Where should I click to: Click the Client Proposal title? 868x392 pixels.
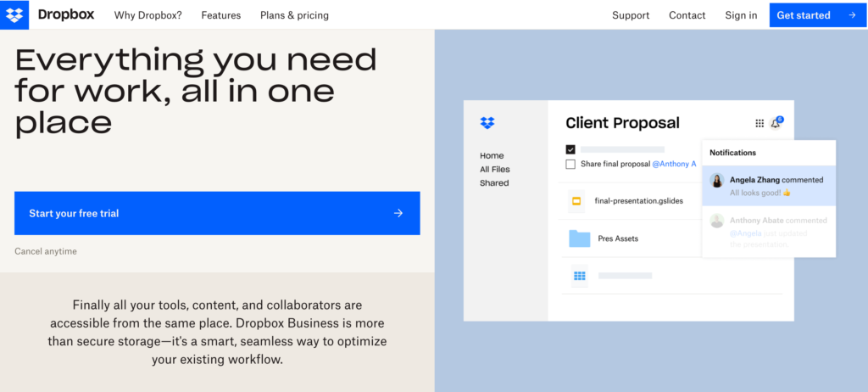point(622,123)
